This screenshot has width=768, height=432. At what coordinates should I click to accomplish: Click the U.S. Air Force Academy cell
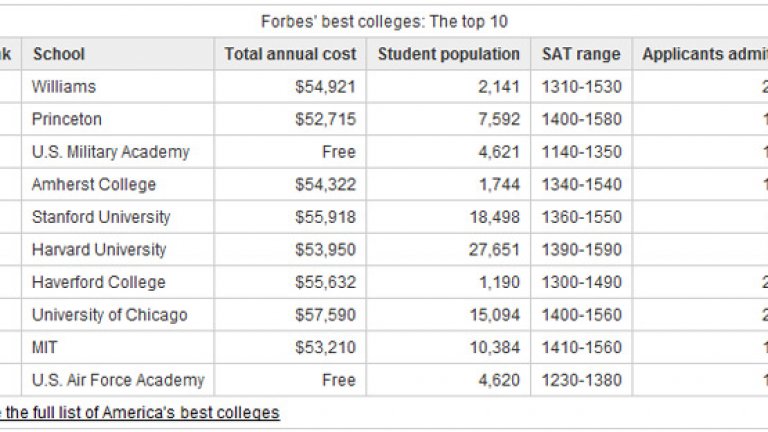point(118,380)
